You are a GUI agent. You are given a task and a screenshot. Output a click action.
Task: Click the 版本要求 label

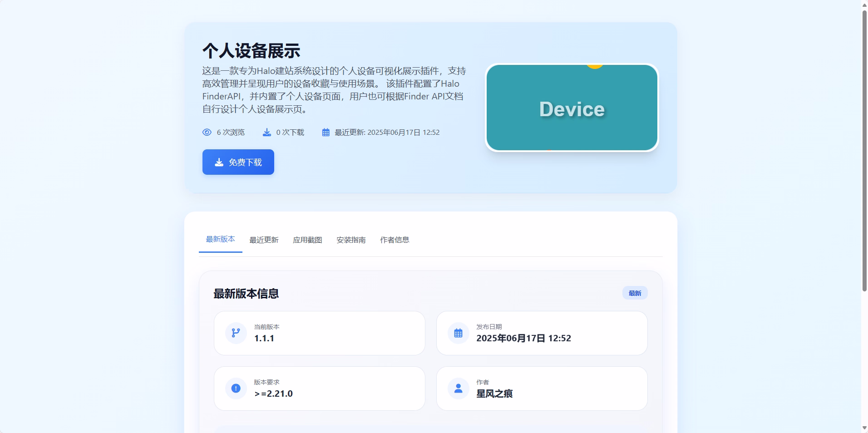pyautogui.click(x=266, y=382)
